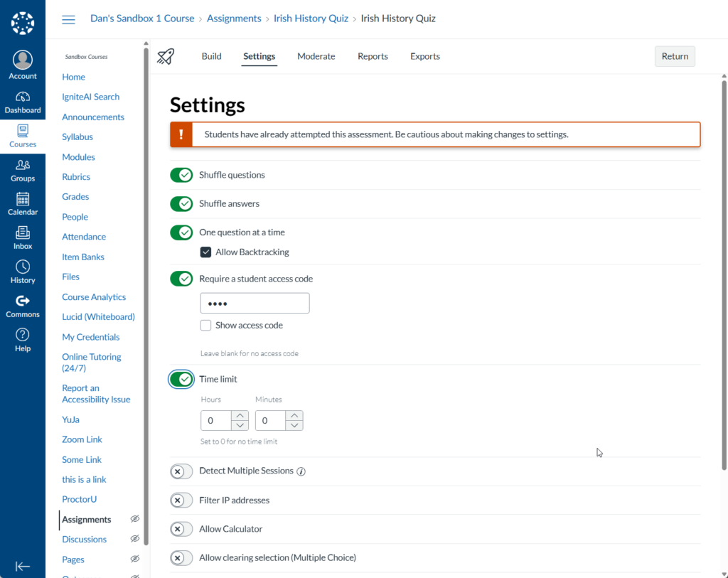The height and width of the screenshot is (578, 728).
Task: Click the Canvas logo icon
Action: tap(22, 23)
